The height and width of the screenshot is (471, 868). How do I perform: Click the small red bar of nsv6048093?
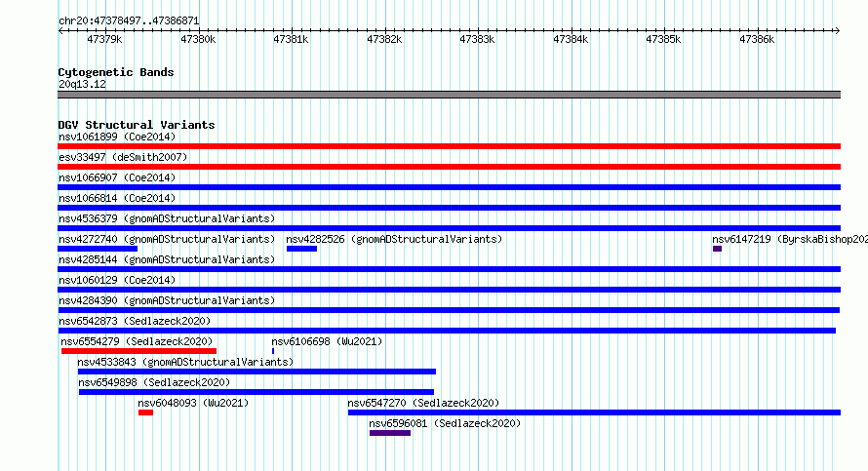(145, 412)
